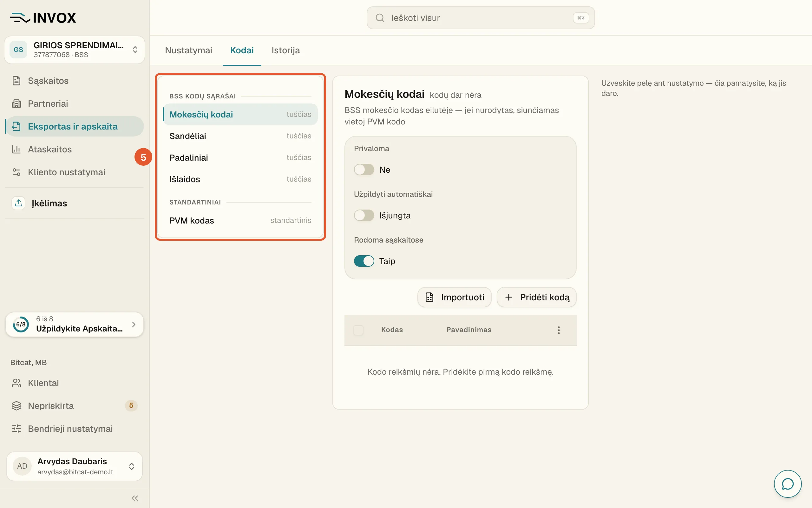The height and width of the screenshot is (508, 812).
Task: Open the Užpildykite Apskaita onboarding chevron
Action: pos(134,324)
